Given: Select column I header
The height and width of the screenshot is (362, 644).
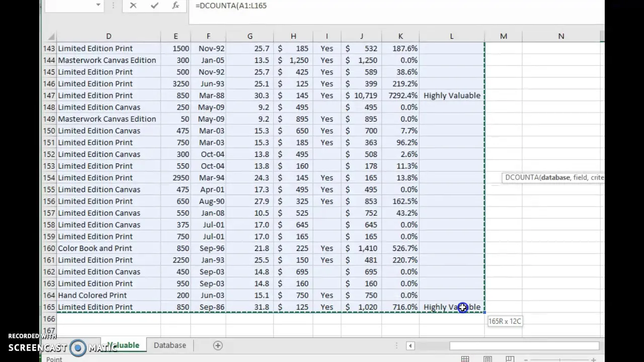Looking at the screenshot, I should coord(327,36).
